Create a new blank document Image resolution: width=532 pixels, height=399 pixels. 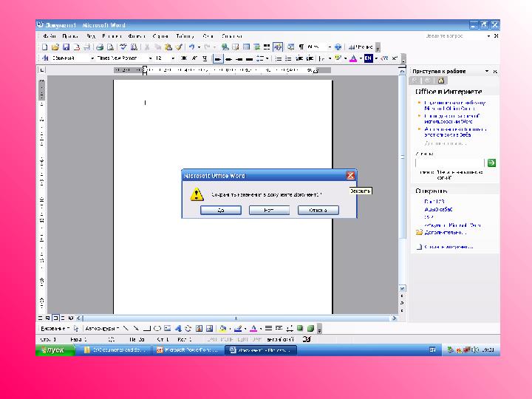click(44, 47)
